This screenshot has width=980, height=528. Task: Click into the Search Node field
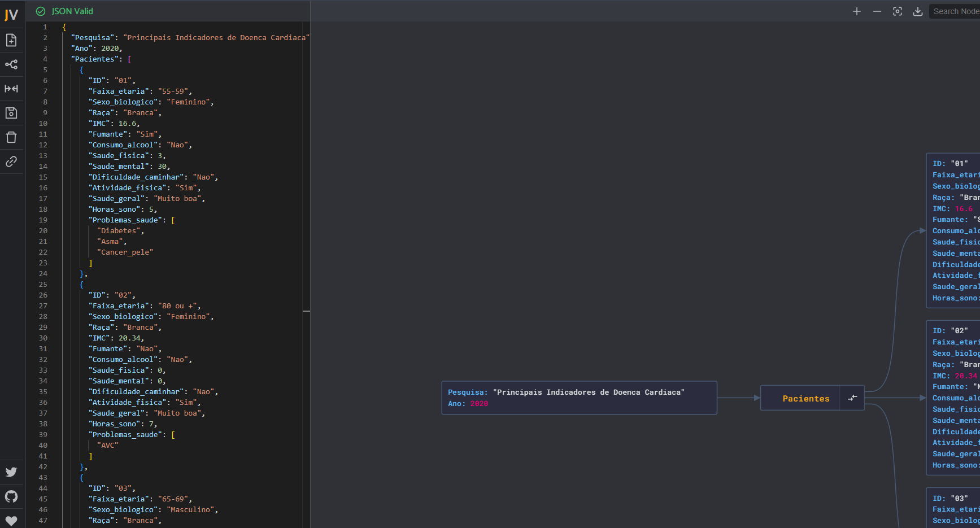tap(955, 11)
